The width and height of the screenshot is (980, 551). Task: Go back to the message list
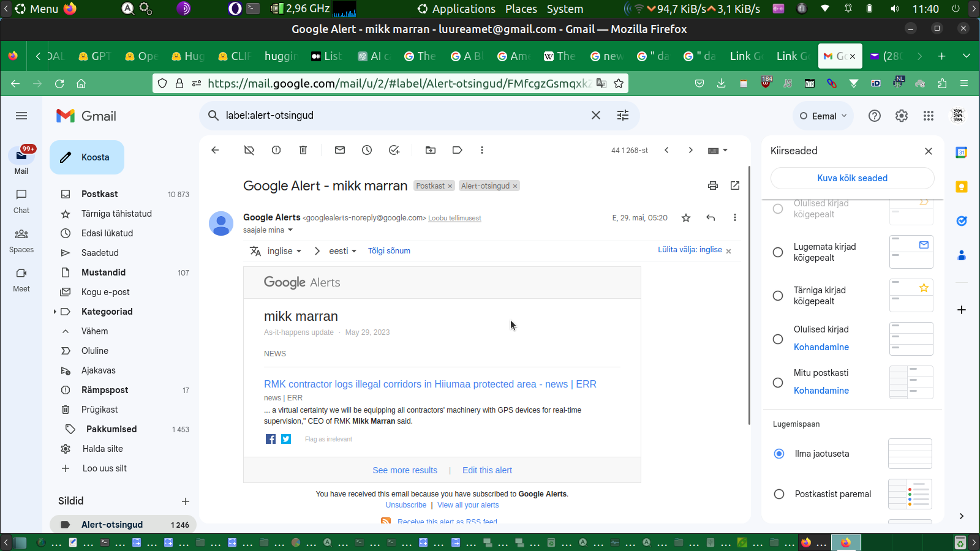click(215, 150)
